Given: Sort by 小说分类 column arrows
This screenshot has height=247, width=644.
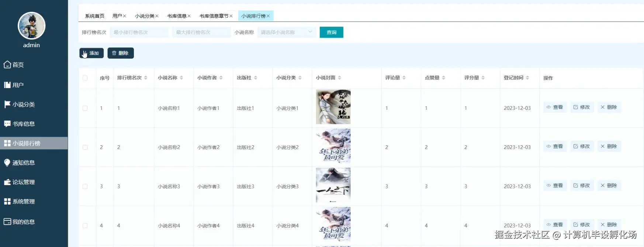Looking at the screenshot, I should pos(300,78).
